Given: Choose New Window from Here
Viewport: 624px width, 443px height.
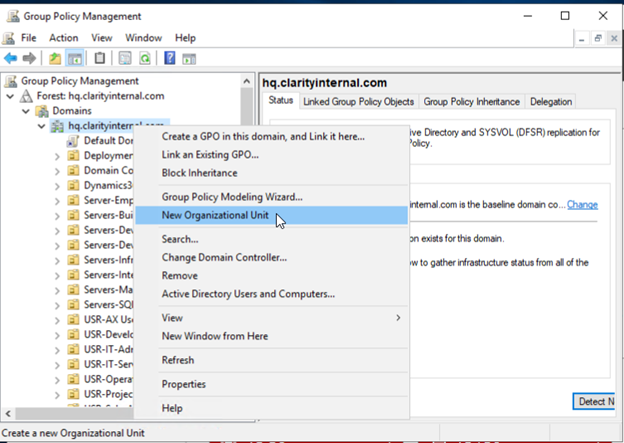Looking at the screenshot, I should (271, 336).
